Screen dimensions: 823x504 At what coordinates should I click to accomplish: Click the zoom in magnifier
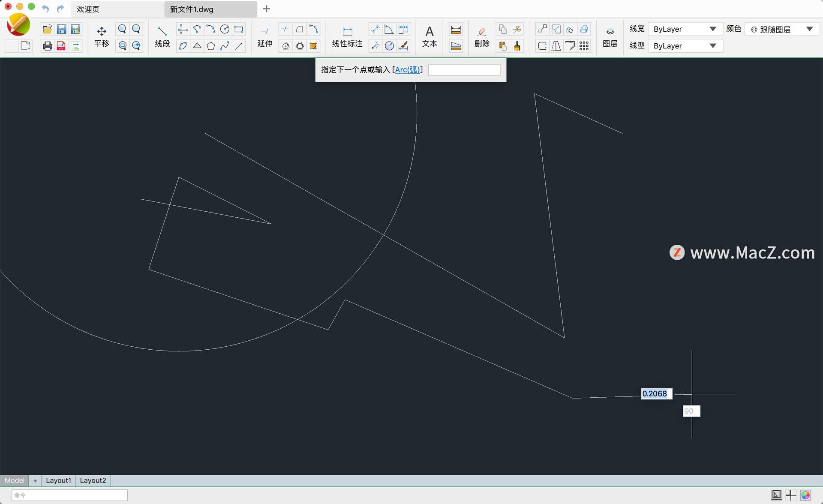pos(122,29)
